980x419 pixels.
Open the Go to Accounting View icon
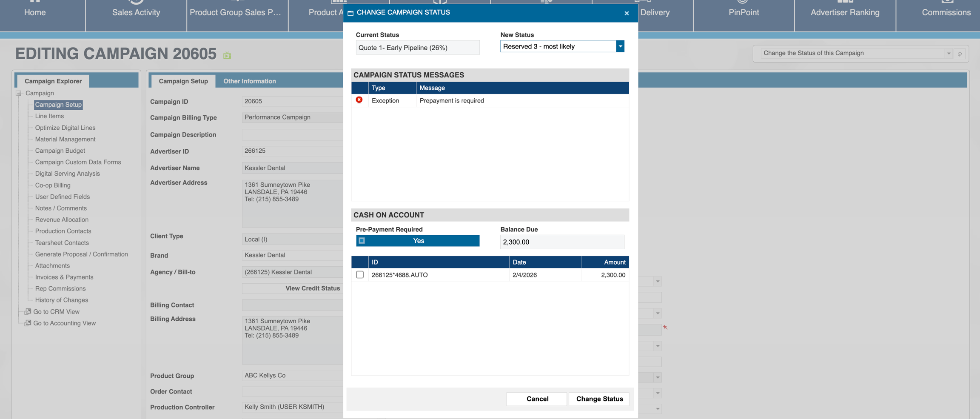click(28, 323)
